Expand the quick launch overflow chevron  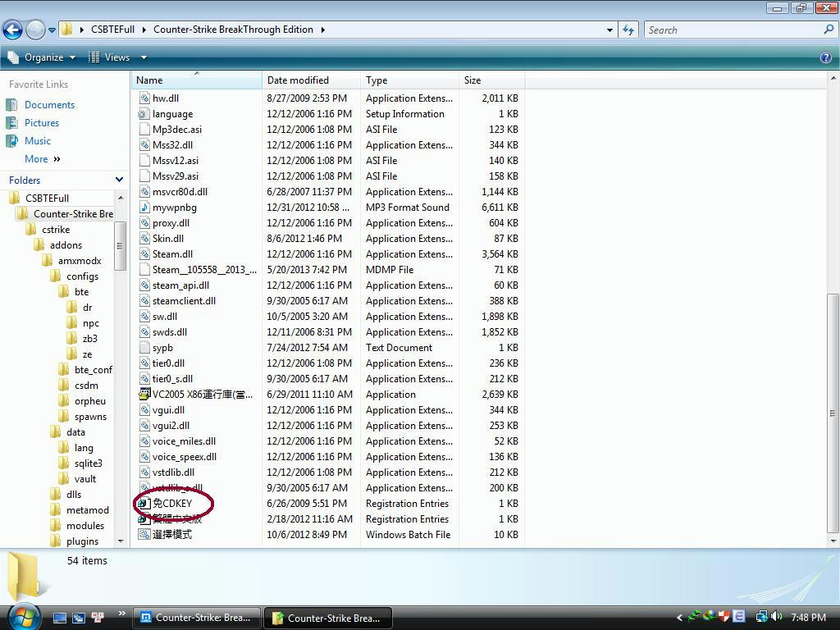[x=121, y=614]
